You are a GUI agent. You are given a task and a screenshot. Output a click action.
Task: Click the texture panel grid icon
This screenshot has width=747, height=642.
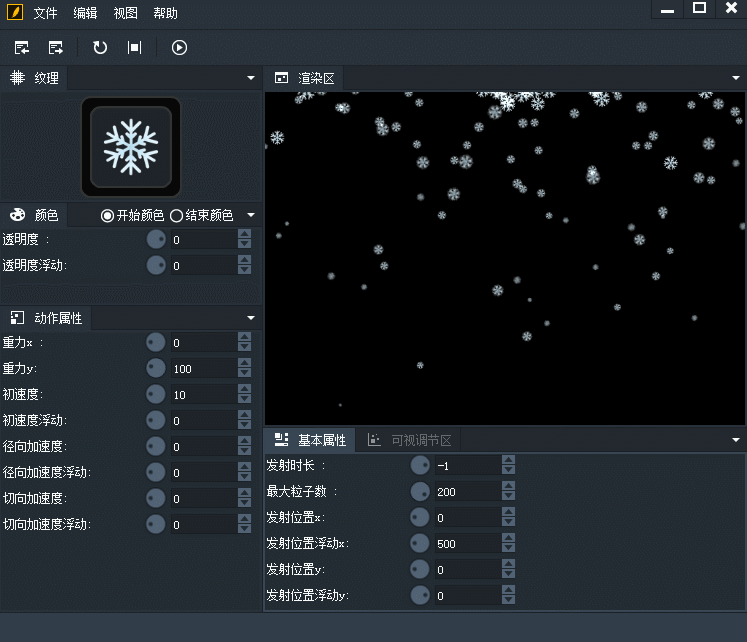(x=18, y=78)
